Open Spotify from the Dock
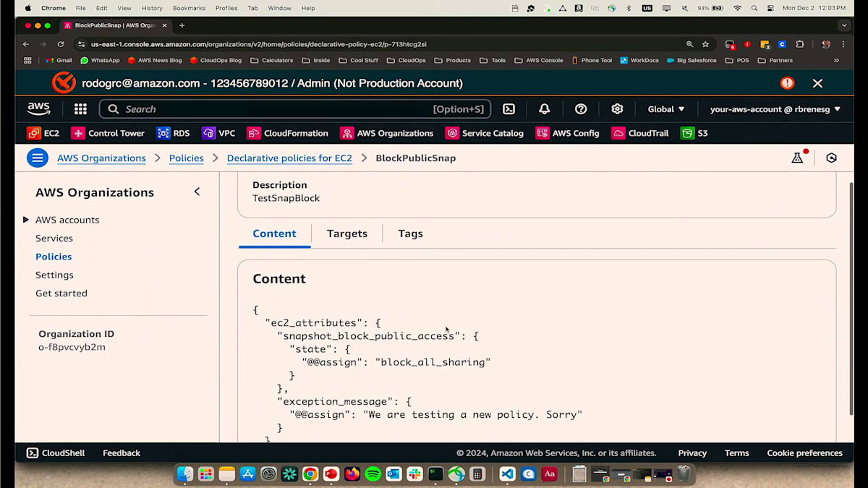Screen dimensions: 868x488 [x=373, y=474]
